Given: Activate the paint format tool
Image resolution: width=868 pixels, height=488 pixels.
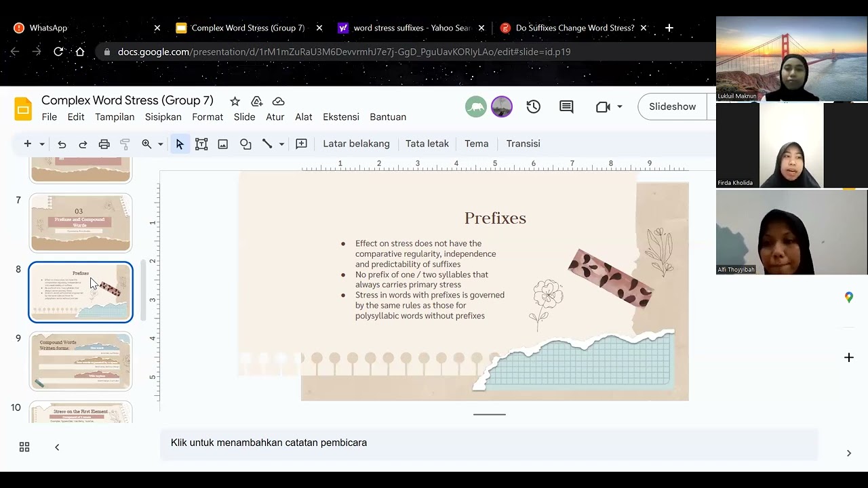Looking at the screenshot, I should pyautogui.click(x=125, y=144).
